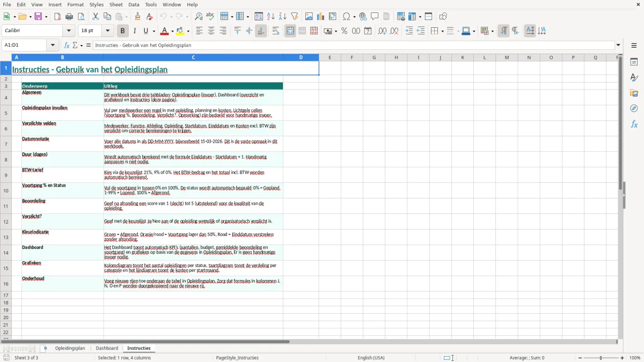Format as percent
Screen dimensions: 644x362
(x=344, y=31)
